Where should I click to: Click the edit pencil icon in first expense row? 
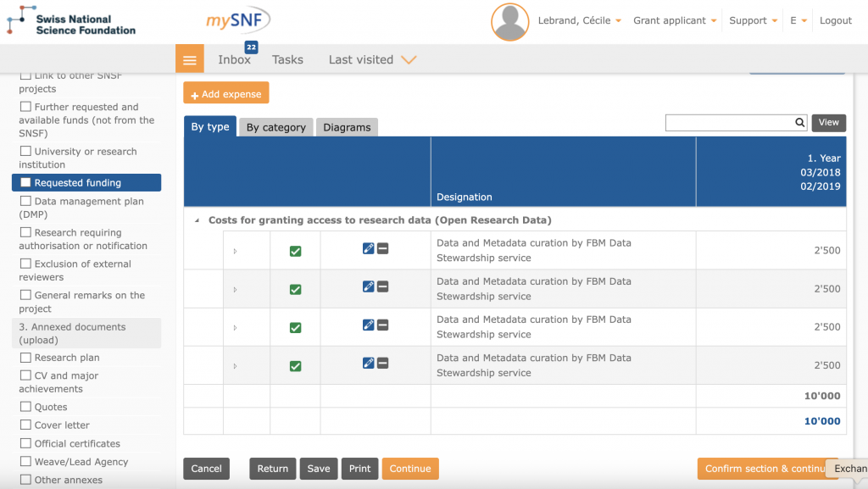[368, 248]
